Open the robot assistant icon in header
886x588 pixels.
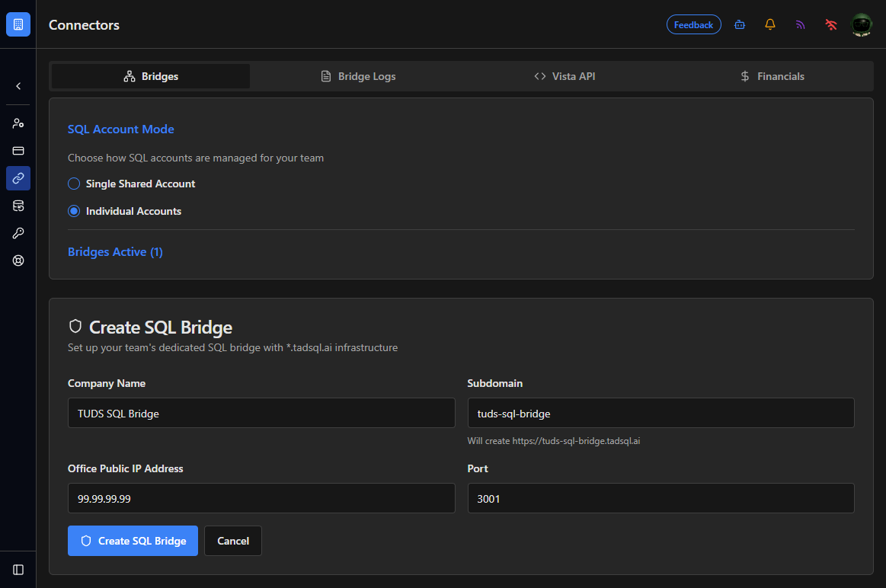740,25
